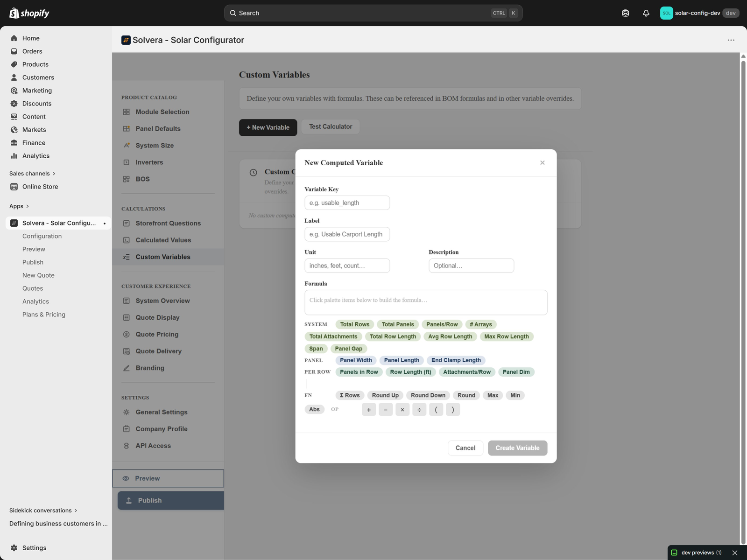The height and width of the screenshot is (560, 747).
Task: Insert Row Length (ft) chip
Action: tap(411, 372)
